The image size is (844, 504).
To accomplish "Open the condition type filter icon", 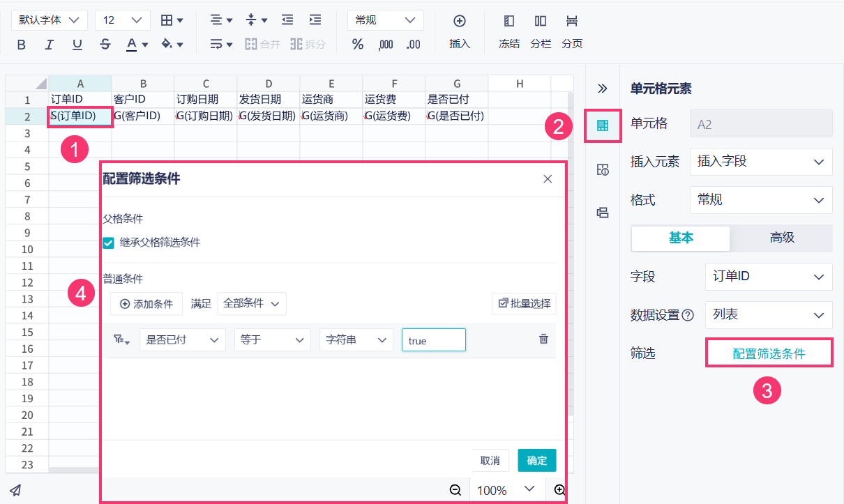I will click(123, 339).
